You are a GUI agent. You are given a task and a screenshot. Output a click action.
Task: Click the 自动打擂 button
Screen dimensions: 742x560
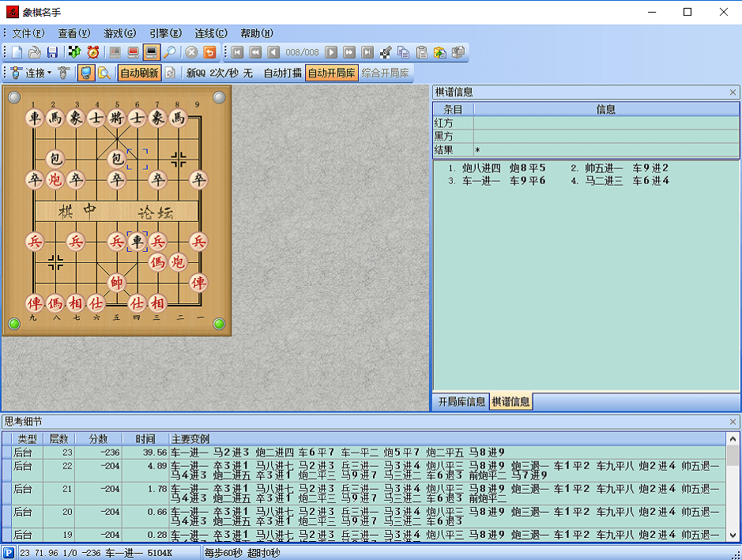284,73
